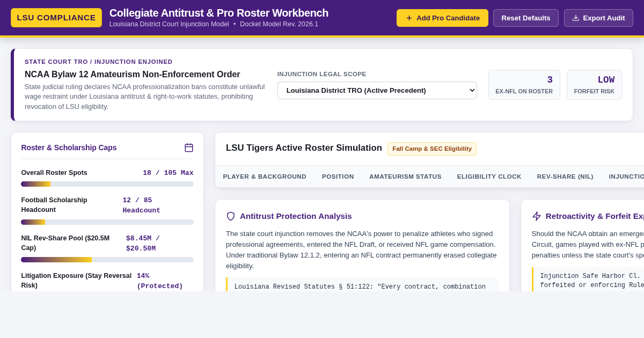Click the Eligibility Clock column header
Viewport: 644px width, 338px height.
489,177
